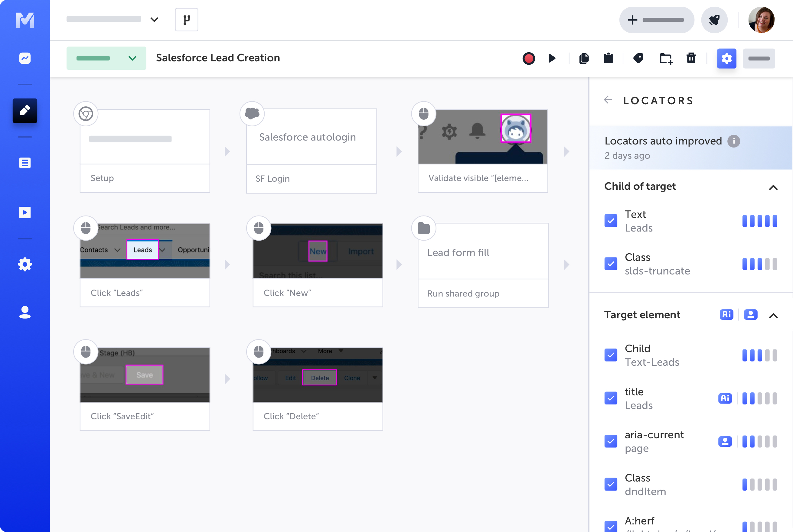Viewport: 793px width, 532px height.
Task: Select the SF Login step card
Action: (311, 151)
